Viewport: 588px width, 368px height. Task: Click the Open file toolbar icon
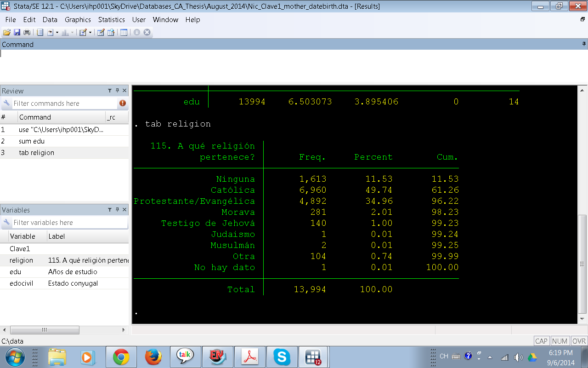click(x=7, y=32)
